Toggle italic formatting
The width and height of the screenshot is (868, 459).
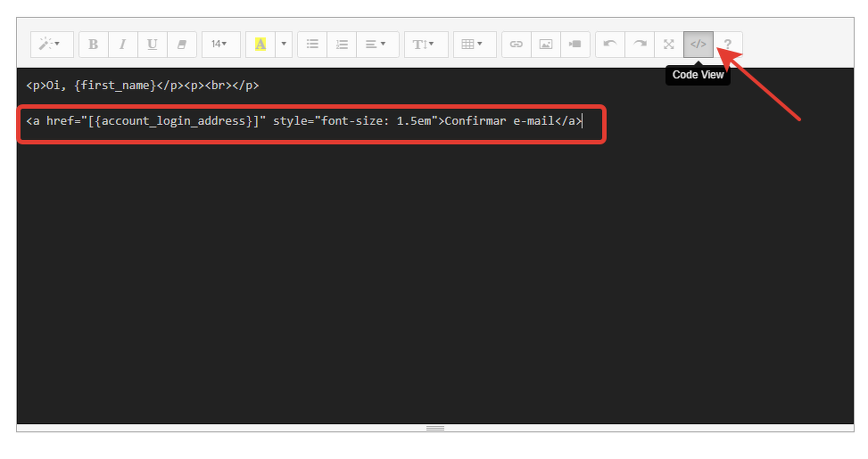point(122,44)
